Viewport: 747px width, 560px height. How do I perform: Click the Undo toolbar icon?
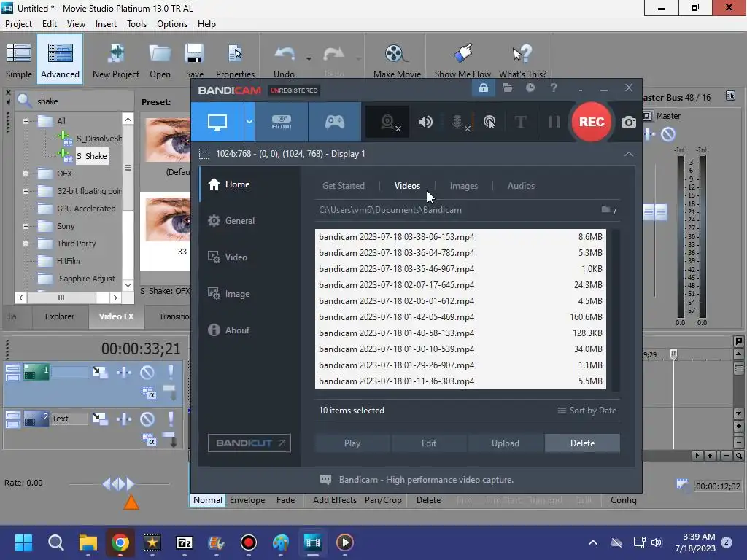(x=284, y=60)
